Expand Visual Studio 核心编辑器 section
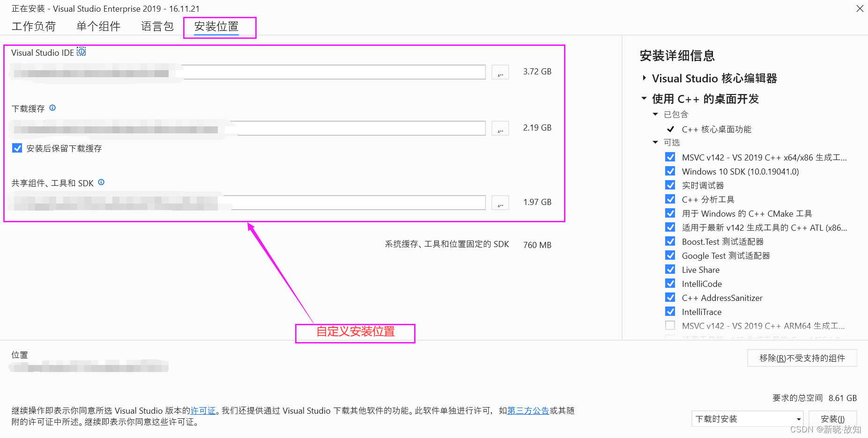 tap(645, 78)
